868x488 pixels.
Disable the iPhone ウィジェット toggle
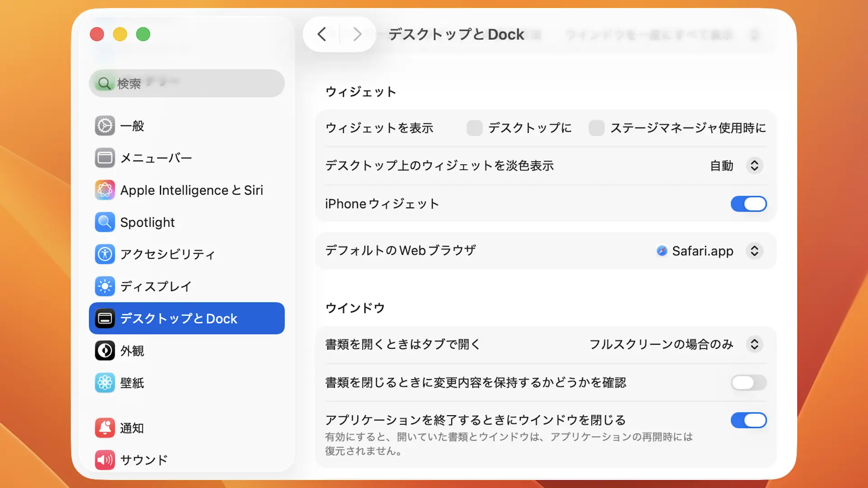tap(749, 204)
